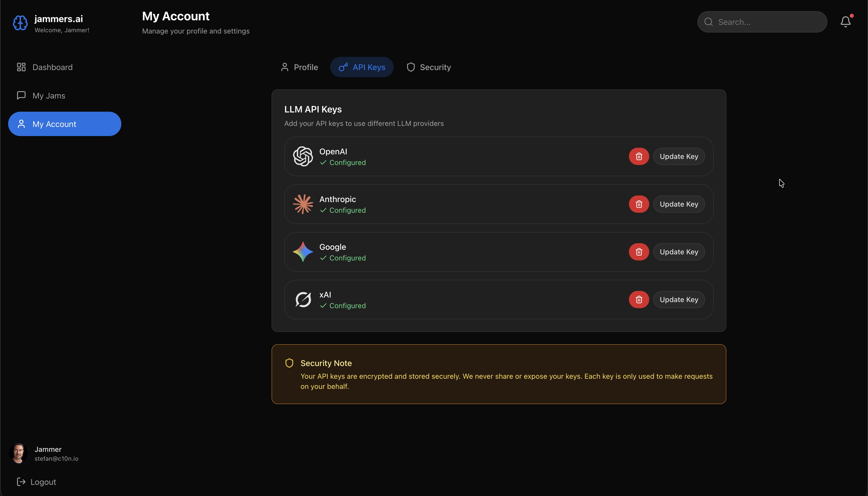Delete the OpenAI API key
This screenshot has width=868, height=496.
(639, 156)
